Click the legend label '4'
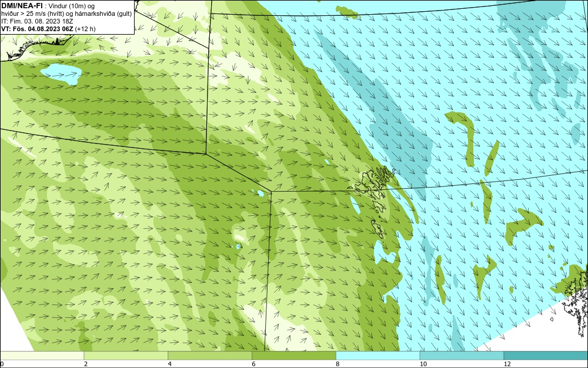 [169, 364]
